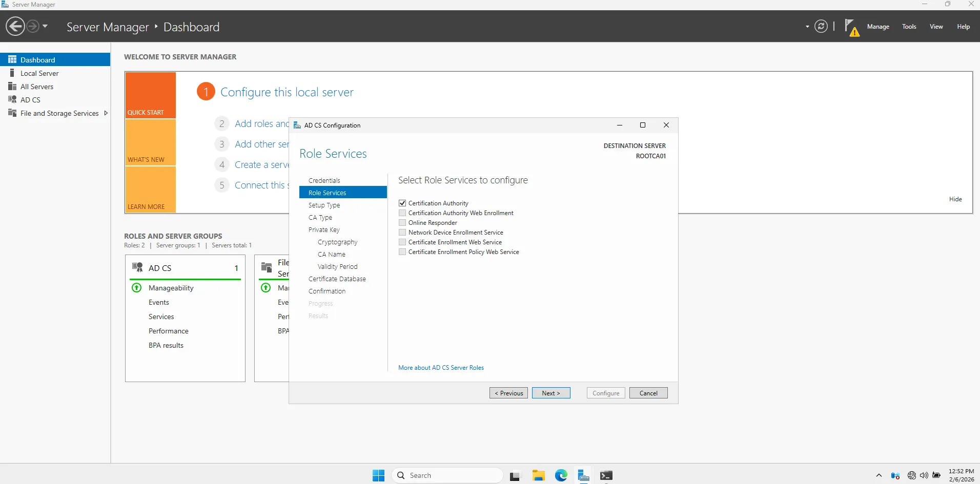The height and width of the screenshot is (484, 980).
Task: Hide the welcome tile with Hide link
Action: [x=955, y=199]
